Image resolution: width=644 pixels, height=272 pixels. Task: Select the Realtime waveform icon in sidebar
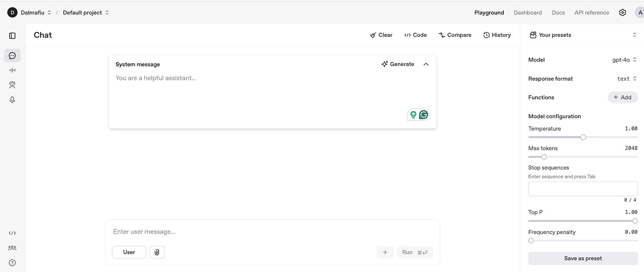[x=12, y=70]
